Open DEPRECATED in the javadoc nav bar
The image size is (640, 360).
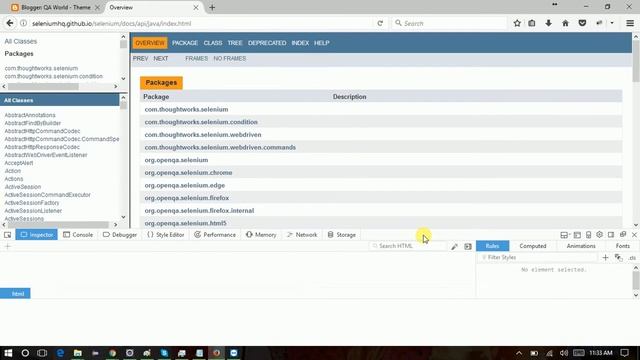[x=267, y=43]
